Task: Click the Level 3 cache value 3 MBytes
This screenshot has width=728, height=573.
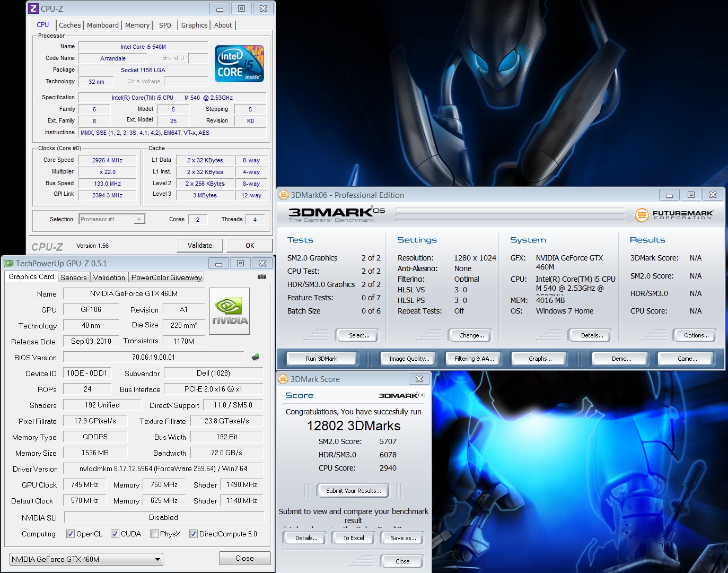Action: (205, 195)
